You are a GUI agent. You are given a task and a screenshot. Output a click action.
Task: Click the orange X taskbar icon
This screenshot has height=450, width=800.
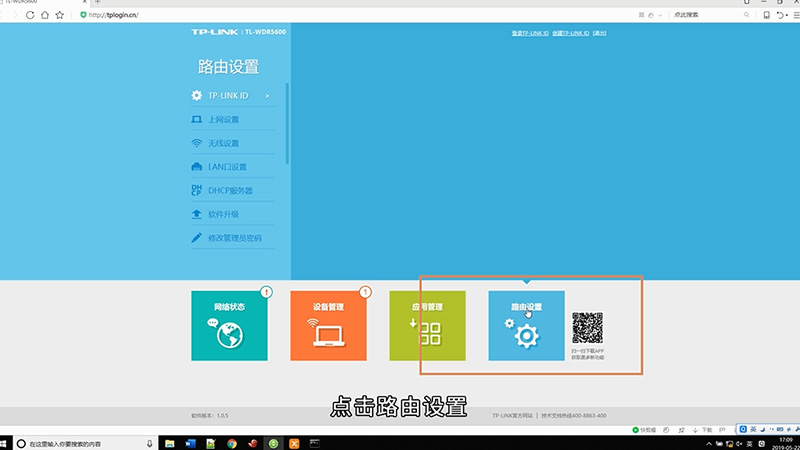coord(294,443)
